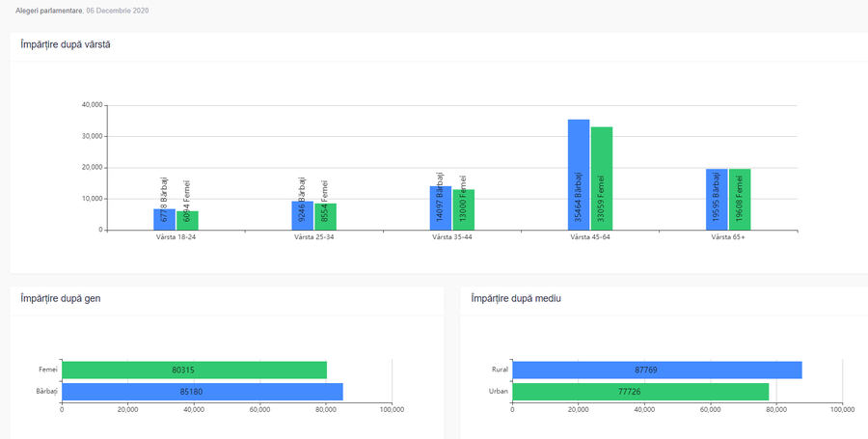Click the green Femei bar for Vârsta 18-24

187,221
